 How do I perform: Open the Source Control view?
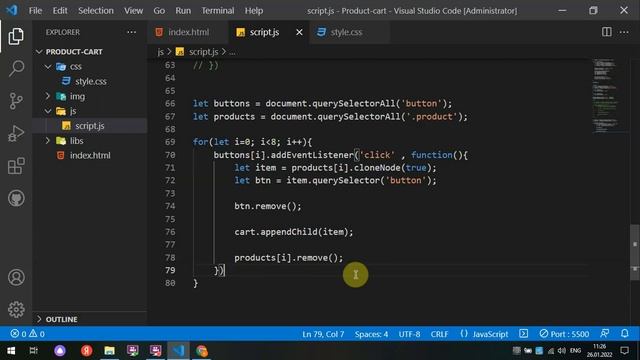point(16,101)
